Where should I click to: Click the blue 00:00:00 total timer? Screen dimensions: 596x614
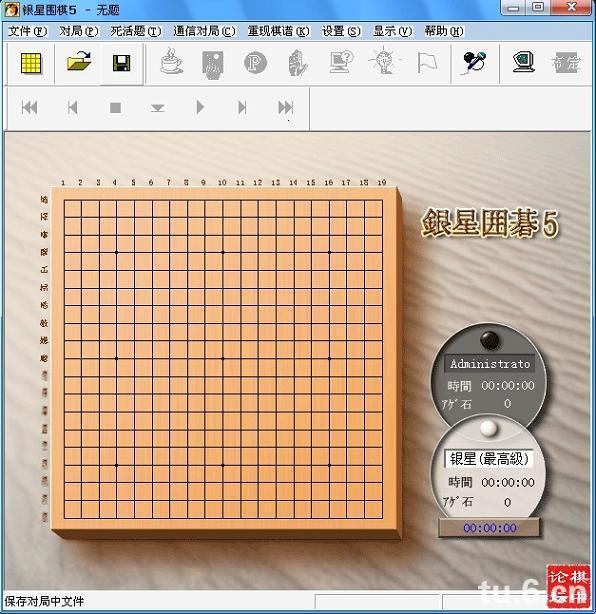[x=489, y=528]
